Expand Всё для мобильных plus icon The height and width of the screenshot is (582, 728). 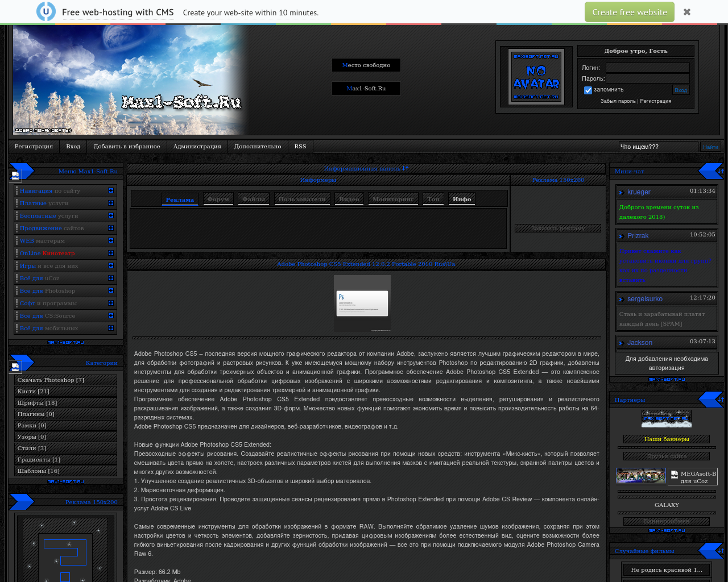click(x=111, y=329)
